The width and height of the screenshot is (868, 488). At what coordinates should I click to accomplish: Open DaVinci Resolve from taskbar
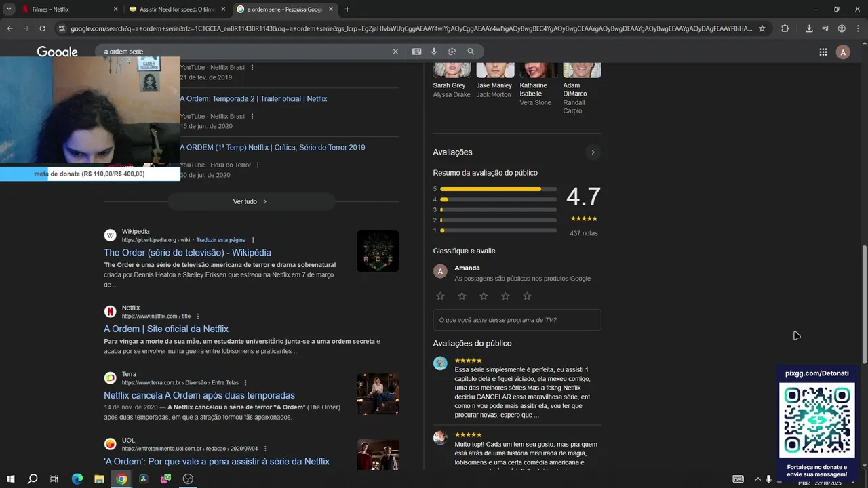(x=143, y=479)
